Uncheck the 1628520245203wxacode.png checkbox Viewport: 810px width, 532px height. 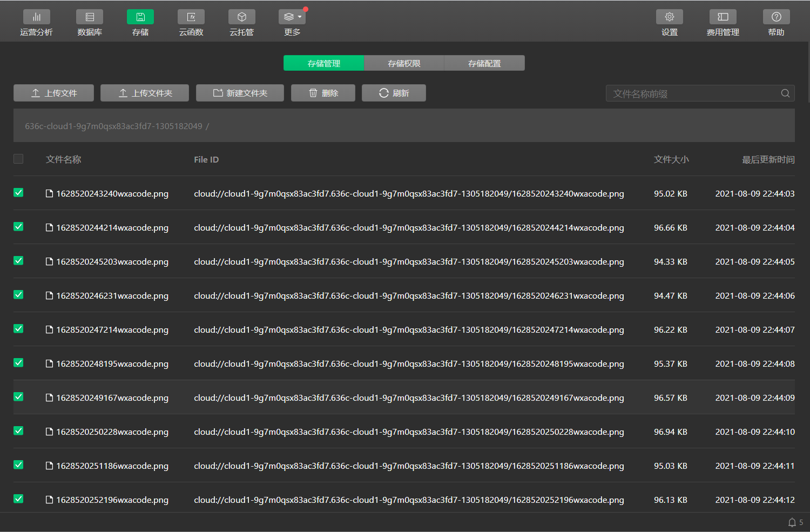[18, 261]
